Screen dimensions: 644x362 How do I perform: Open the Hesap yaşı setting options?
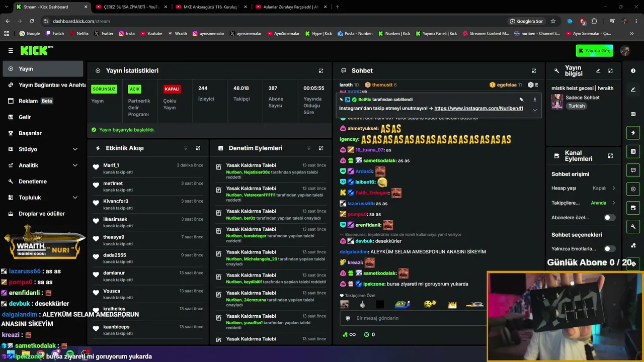pyautogui.click(x=583, y=188)
